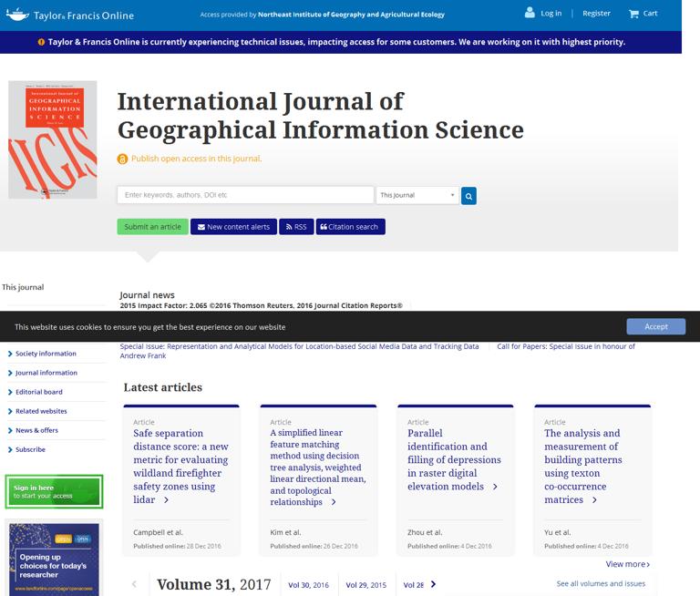700x596 pixels.
Task: Click chevron beside Related websites
Action: coord(10,412)
